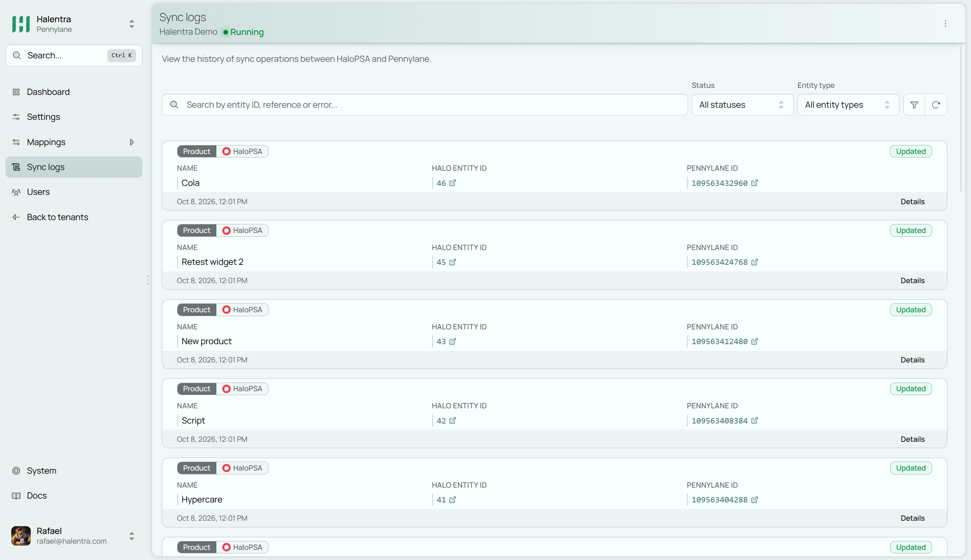Open external link for Pennylane ID 109563432960
This screenshot has height=560, width=971.
(755, 183)
